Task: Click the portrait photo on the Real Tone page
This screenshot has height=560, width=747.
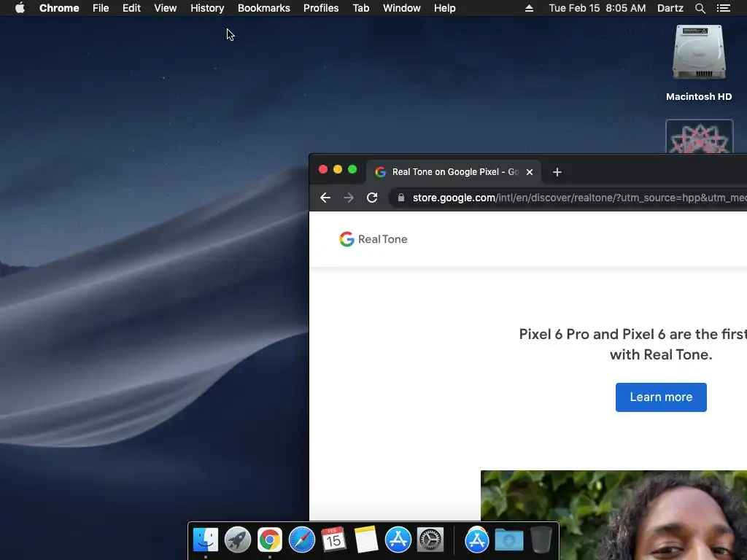Action: [614, 515]
